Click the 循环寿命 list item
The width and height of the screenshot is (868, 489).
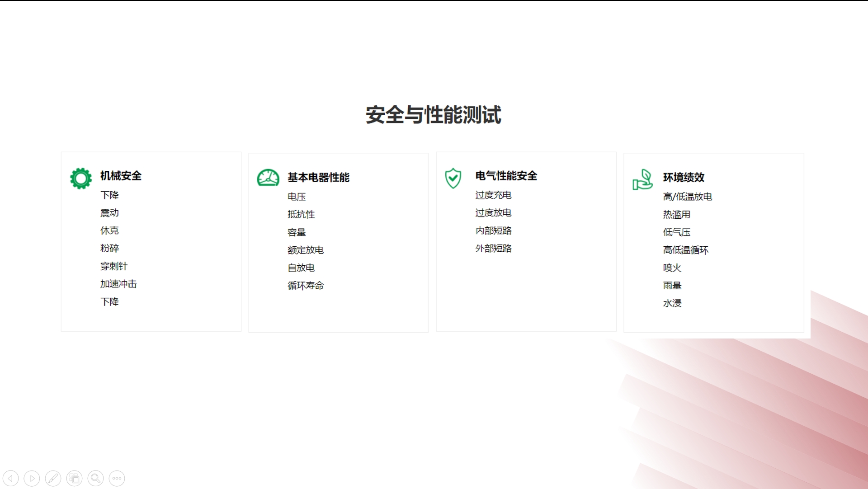(306, 286)
